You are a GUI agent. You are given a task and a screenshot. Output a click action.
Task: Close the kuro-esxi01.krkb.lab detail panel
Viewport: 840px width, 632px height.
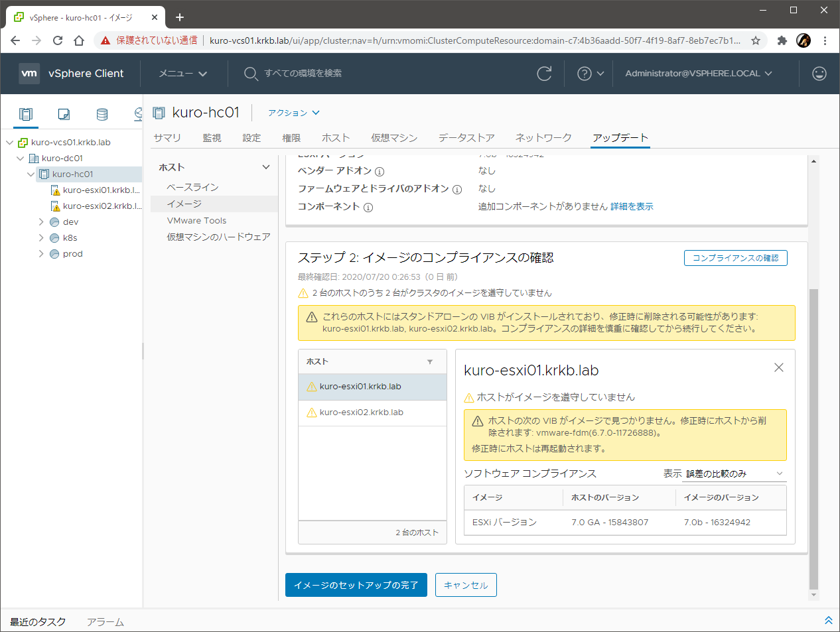pyautogui.click(x=779, y=367)
